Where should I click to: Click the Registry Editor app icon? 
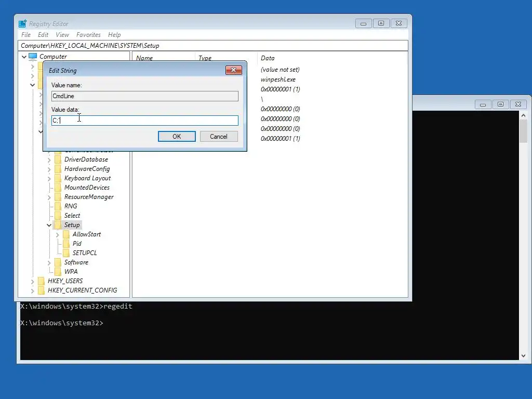point(22,24)
